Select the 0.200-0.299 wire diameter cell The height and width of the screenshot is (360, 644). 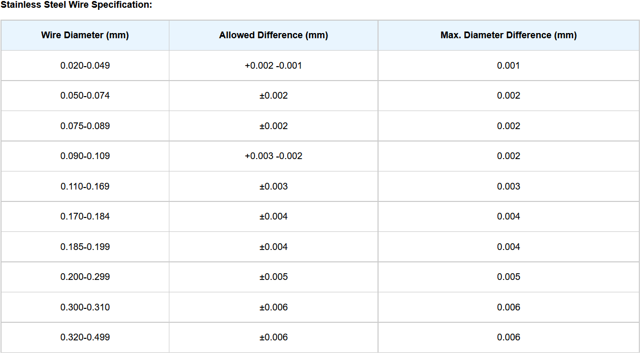[x=85, y=277]
